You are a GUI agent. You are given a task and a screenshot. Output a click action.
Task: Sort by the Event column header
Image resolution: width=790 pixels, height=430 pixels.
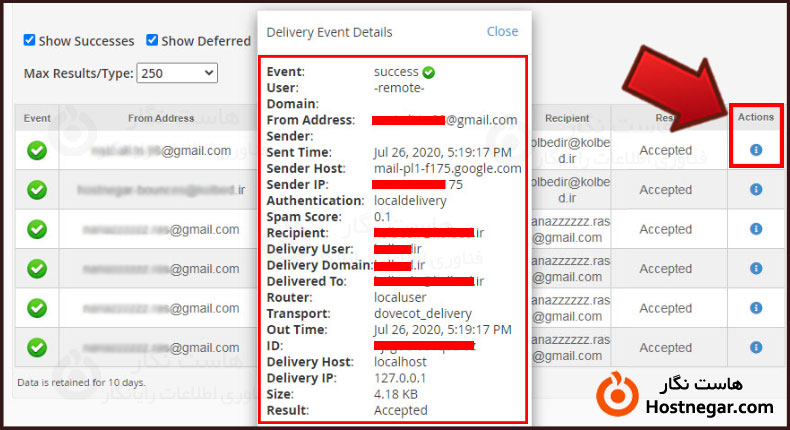pyautogui.click(x=37, y=118)
